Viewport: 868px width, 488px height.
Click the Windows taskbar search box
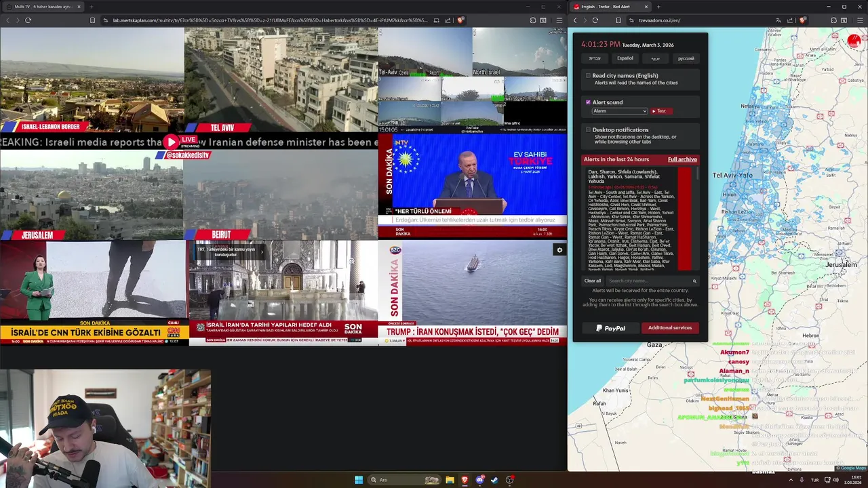pyautogui.click(x=404, y=480)
